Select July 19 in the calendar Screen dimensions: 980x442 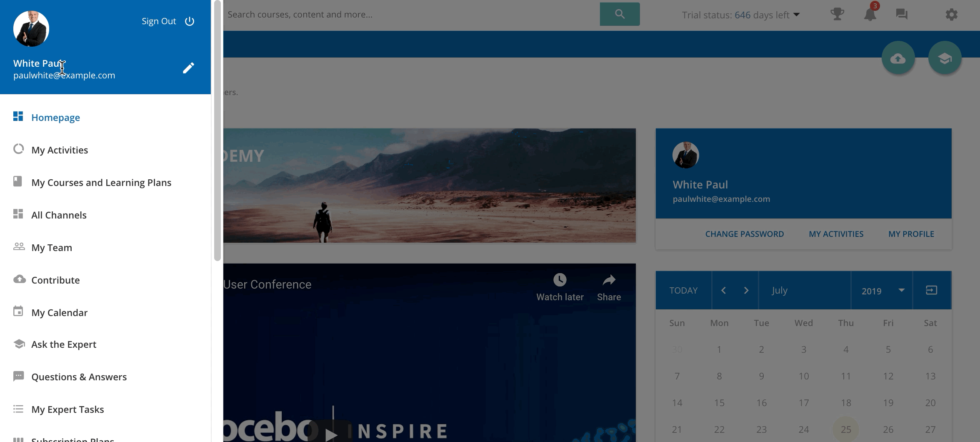coord(888,403)
